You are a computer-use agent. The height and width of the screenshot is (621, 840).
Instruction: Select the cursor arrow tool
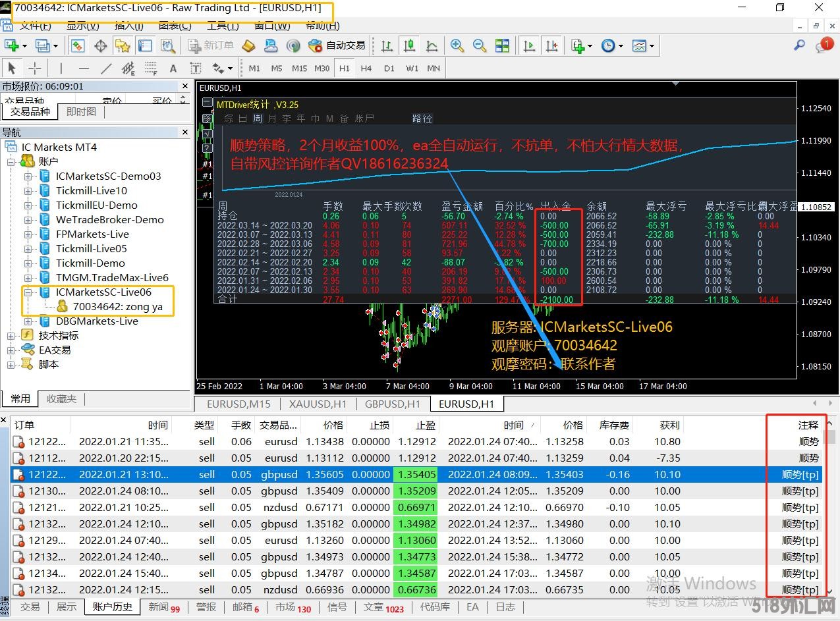pos(12,68)
